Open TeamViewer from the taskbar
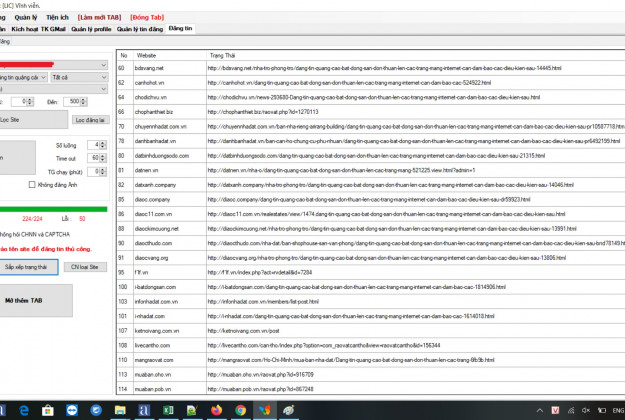Viewport: 625px width, 420px height. tap(72, 410)
